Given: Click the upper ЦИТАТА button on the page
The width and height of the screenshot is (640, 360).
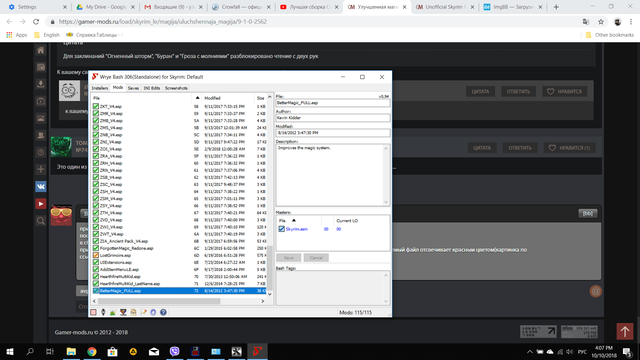Looking at the screenshot, I should 480,91.
